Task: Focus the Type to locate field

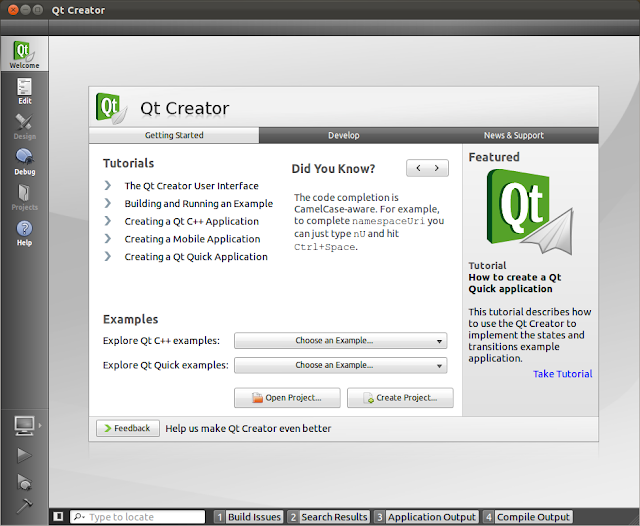Action: click(x=138, y=517)
